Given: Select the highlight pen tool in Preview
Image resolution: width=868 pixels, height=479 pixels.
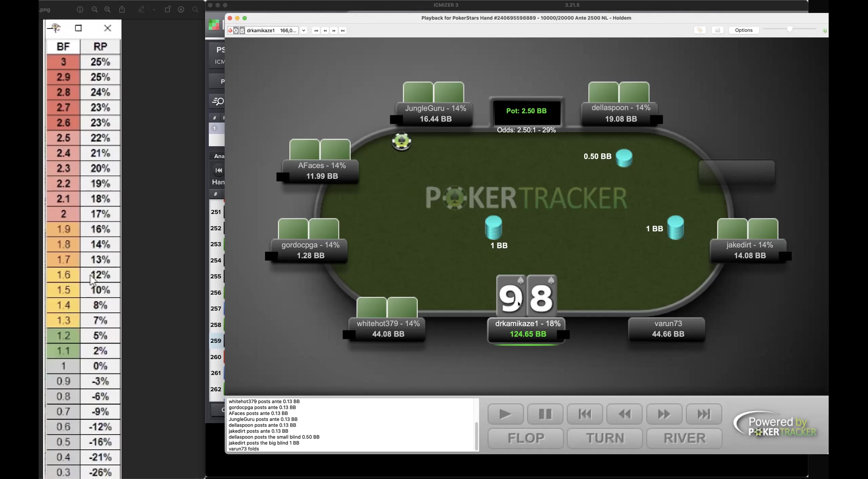Looking at the screenshot, I should pyautogui.click(x=141, y=9).
